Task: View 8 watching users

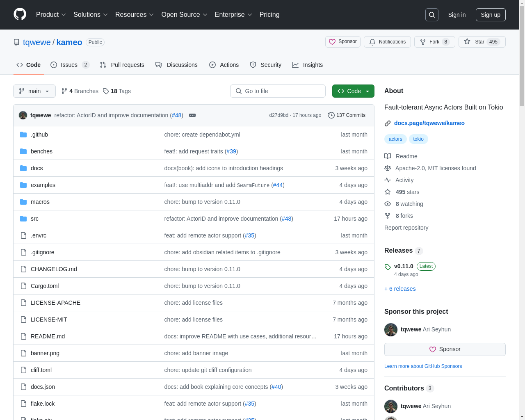Action: click(x=404, y=204)
